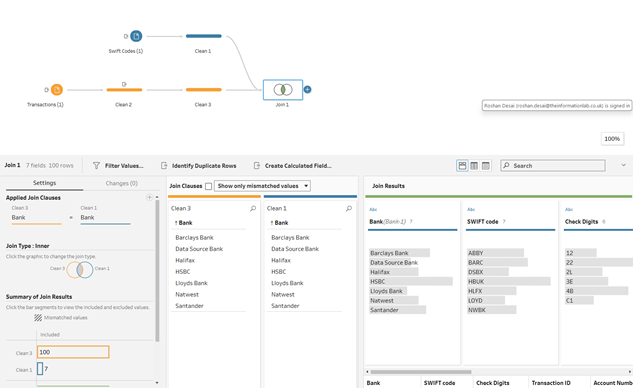Add a new join clause with plus icon
The height and width of the screenshot is (388, 633).
(x=149, y=197)
